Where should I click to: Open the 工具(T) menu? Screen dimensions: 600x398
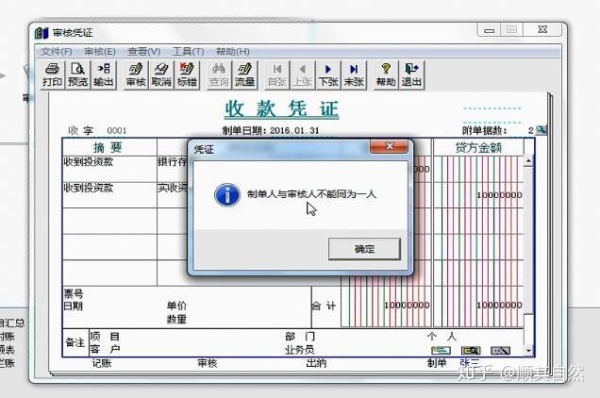tap(188, 51)
